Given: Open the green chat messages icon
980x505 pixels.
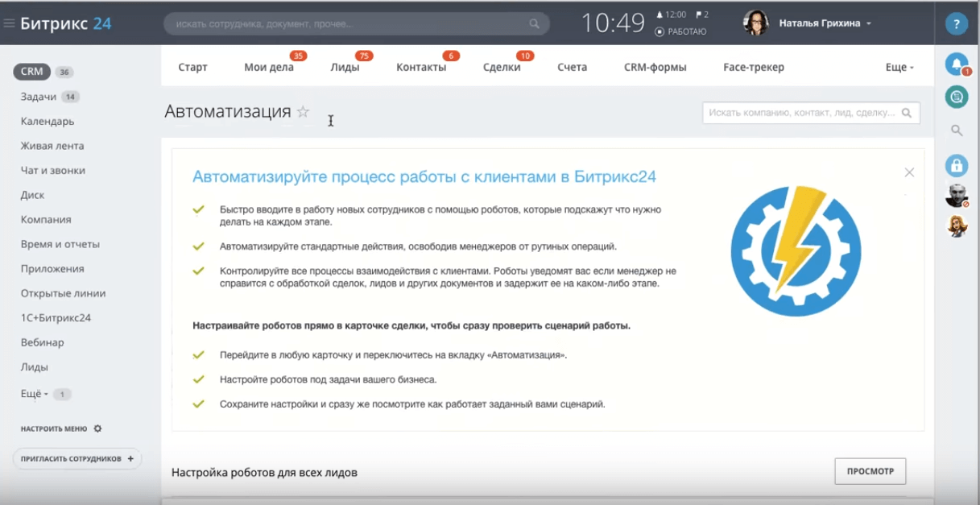Looking at the screenshot, I should pyautogui.click(x=956, y=97).
